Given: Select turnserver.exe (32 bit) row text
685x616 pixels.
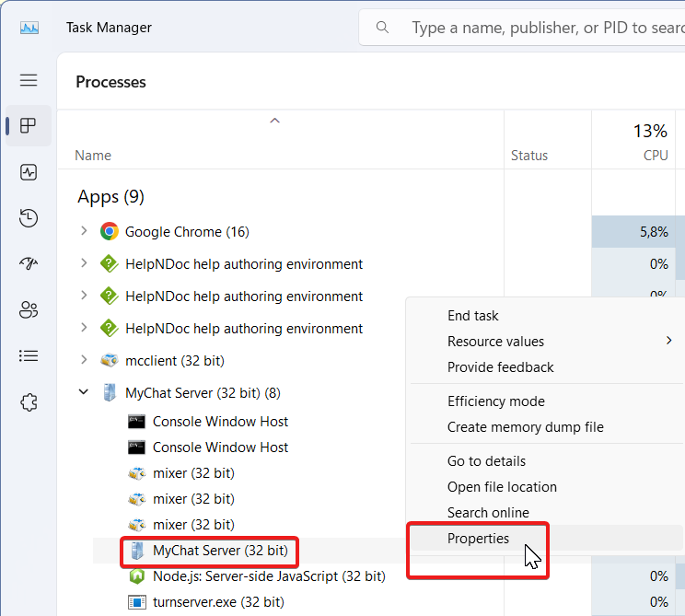Looking at the screenshot, I should click(x=218, y=602).
